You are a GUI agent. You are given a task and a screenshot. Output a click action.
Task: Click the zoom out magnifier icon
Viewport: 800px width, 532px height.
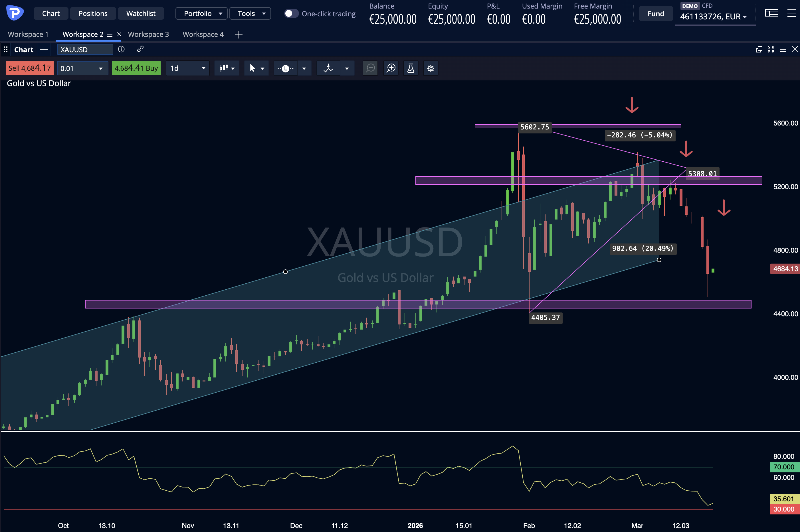click(x=370, y=68)
